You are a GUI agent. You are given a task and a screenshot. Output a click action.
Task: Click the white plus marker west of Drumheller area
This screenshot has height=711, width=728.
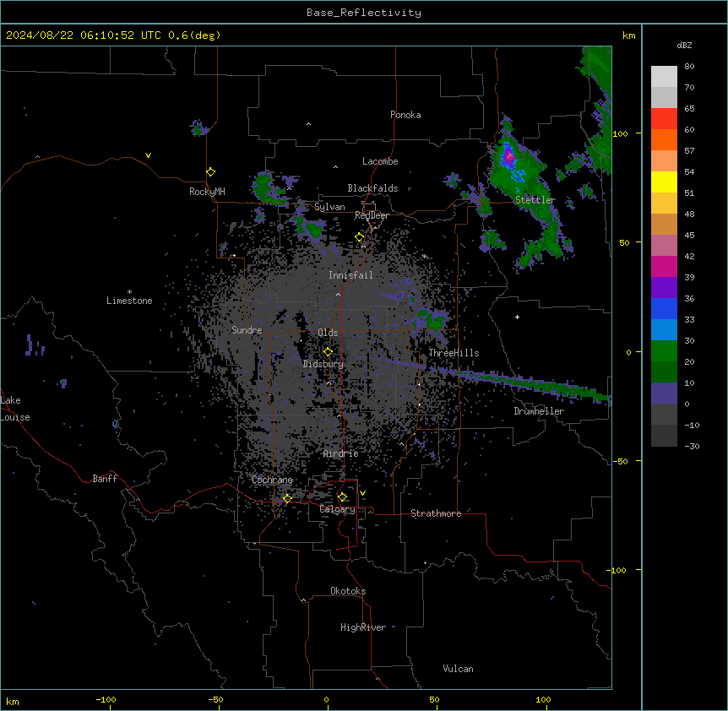(x=517, y=317)
